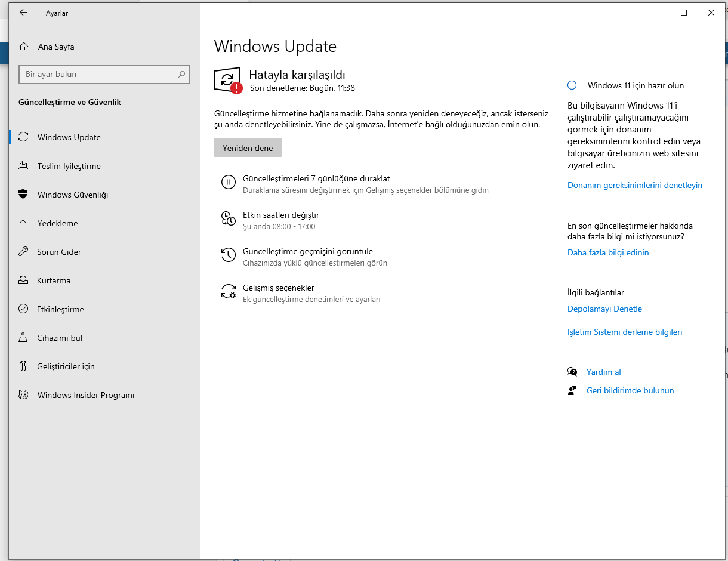
Task: Click the Etkinleştirme checkmark icon
Action: 23,309
